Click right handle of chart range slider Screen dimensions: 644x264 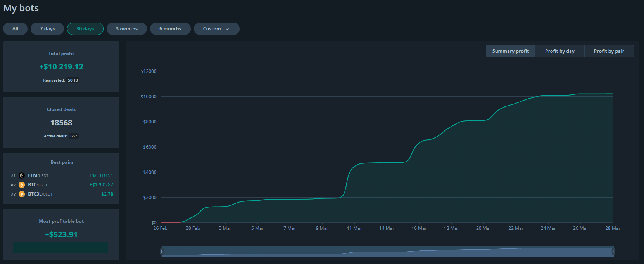613,252
